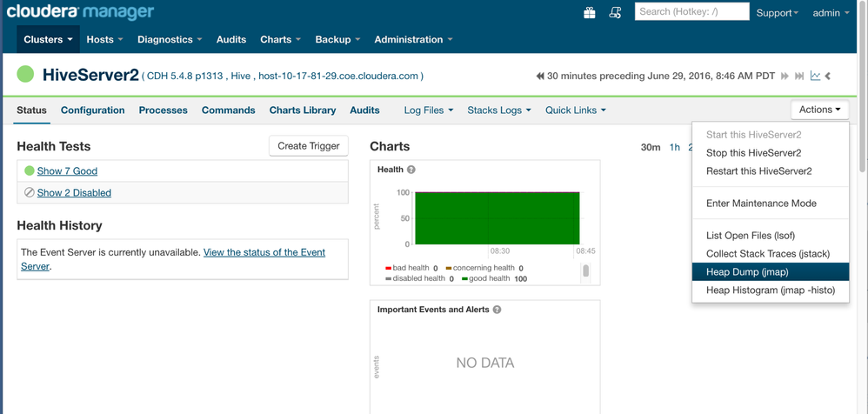Click the Create Trigger button
The width and height of the screenshot is (868, 414).
(308, 146)
